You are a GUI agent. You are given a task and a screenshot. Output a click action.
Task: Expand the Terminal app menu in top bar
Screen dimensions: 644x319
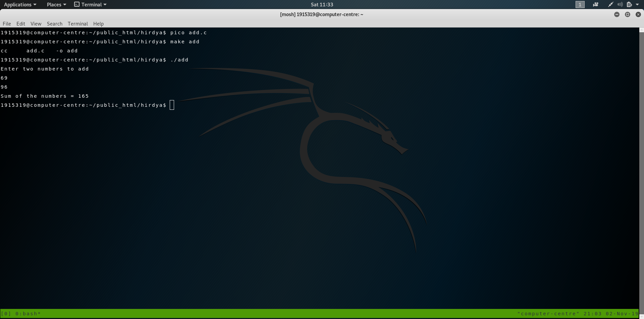point(90,4)
